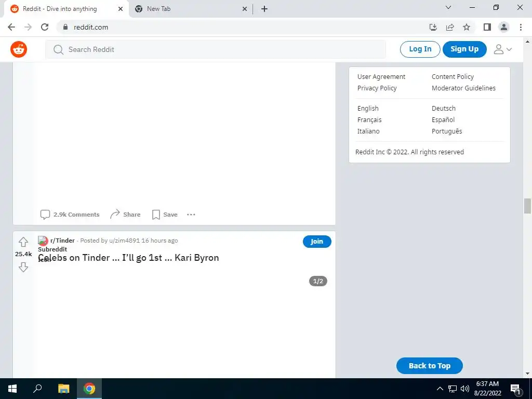Open the Chrome profile avatar

[x=504, y=27]
